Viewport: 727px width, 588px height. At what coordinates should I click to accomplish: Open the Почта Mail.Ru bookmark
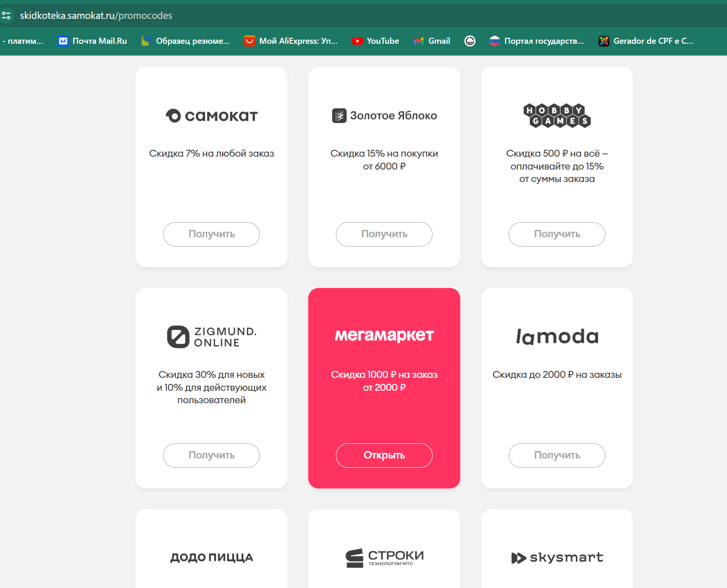(93, 41)
